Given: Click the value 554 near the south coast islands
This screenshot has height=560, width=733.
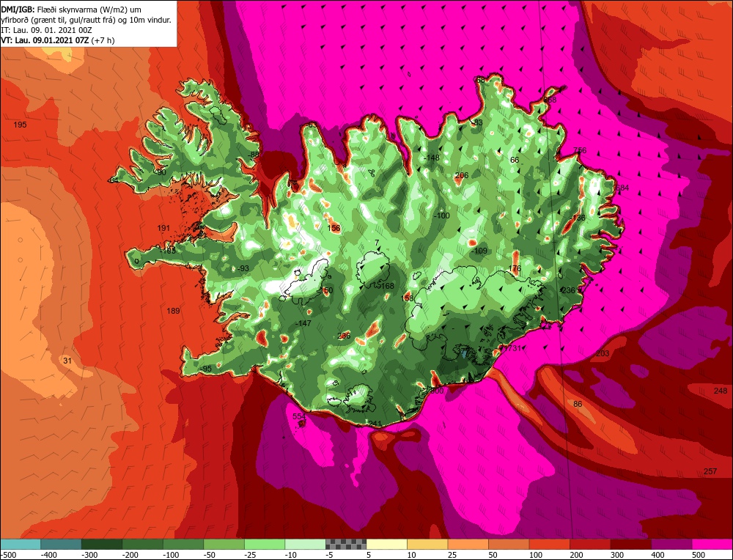Looking at the screenshot, I should [x=299, y=416].
